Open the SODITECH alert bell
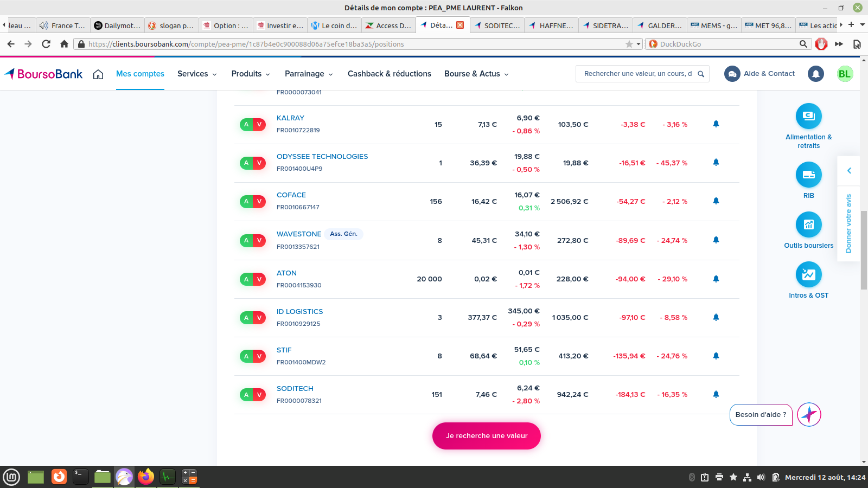868x488 pixels. pyautogui.click(x=716, y=394)
